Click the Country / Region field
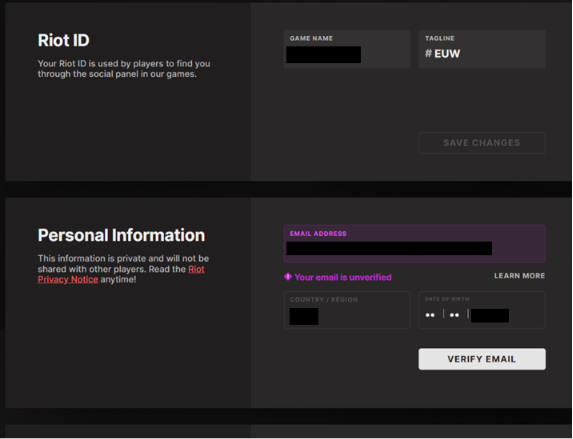 pyautogui.click(x=347, y=310)
